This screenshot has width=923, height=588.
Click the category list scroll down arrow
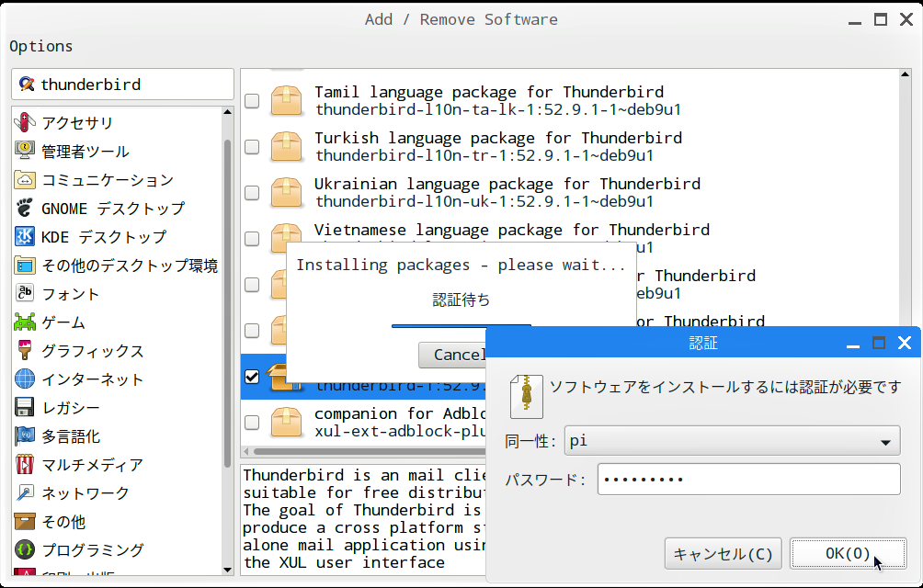228,570
